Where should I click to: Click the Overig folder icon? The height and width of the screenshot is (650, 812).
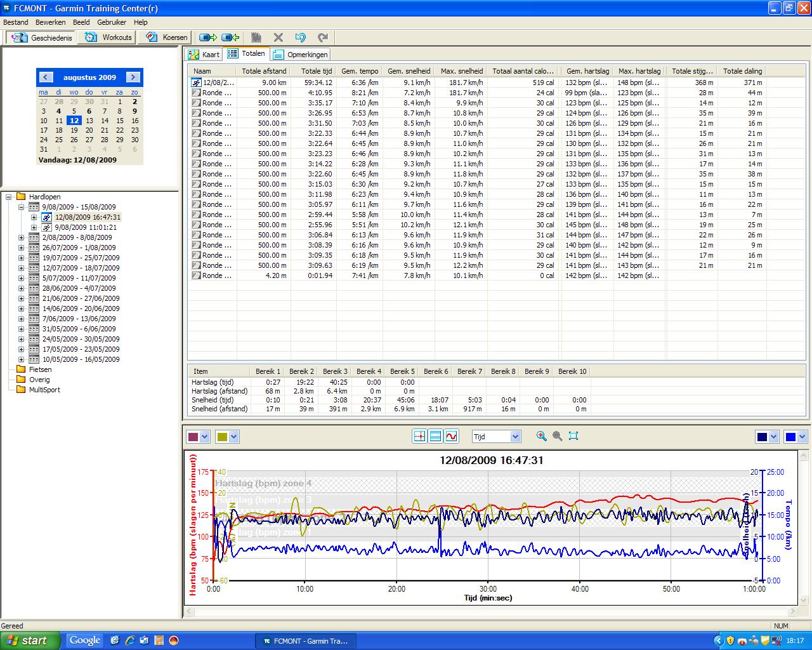point(21,380)
